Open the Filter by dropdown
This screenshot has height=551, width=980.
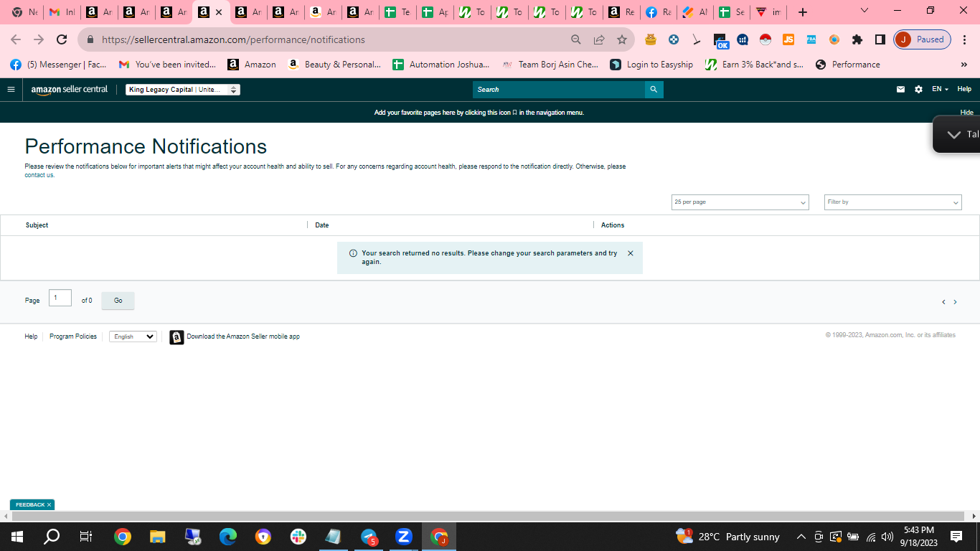[892, 202]
